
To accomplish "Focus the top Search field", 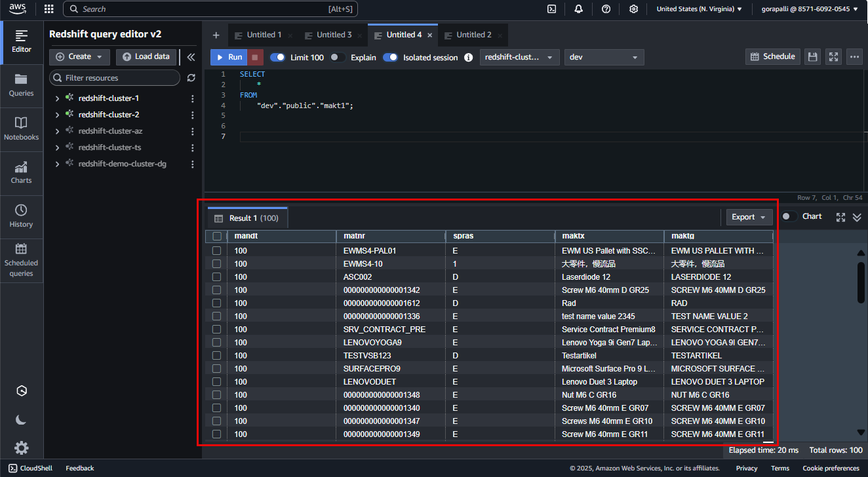I will (x=210, y=9).
